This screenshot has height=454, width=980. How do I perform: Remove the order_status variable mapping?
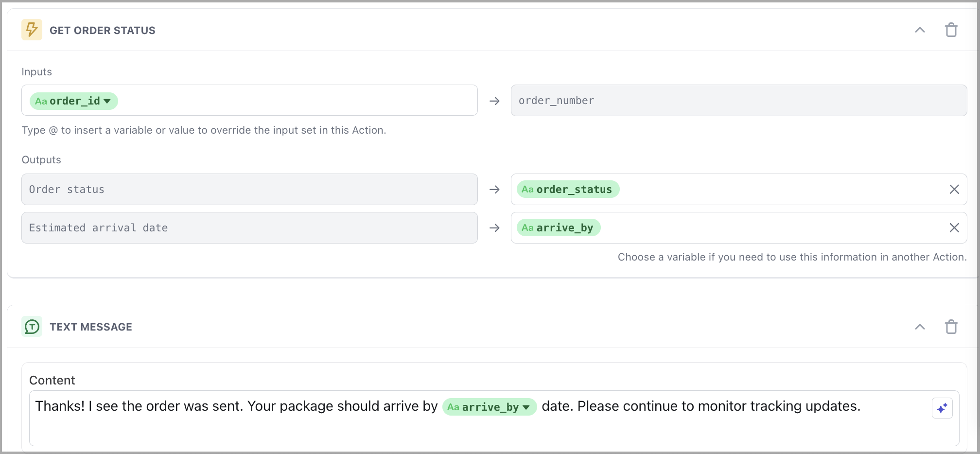tap(954, 190)
